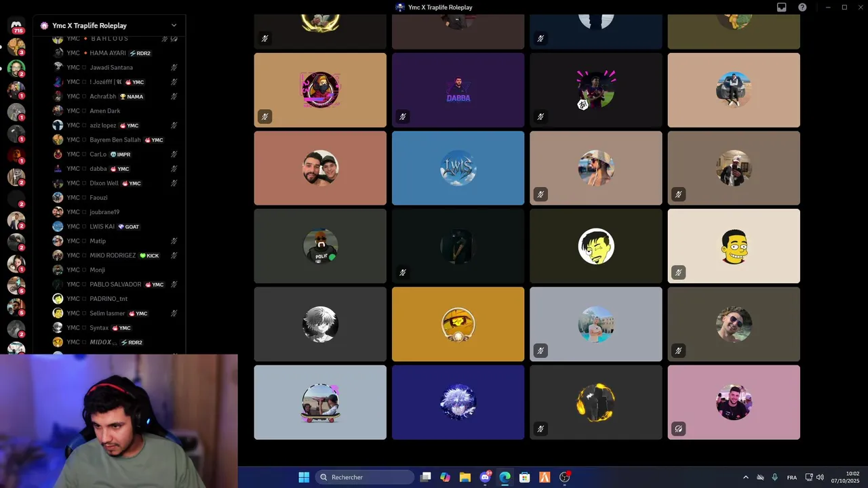Viewport: 868px width, 488px height.
Task: Open Discord direct messages home icon
Action: [16, 26]
